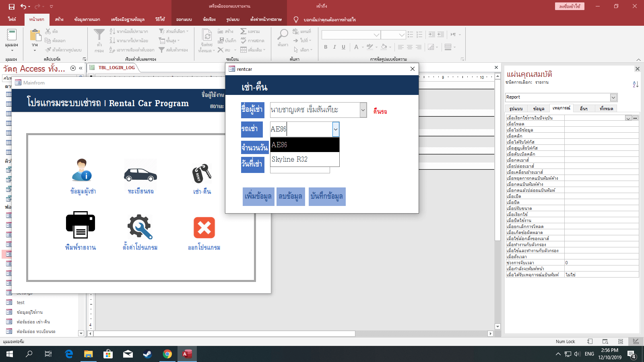Click the Find magnifier (ค้นหา) icon
This screenshot has height=362, width=644.
[x=283, y=35]
